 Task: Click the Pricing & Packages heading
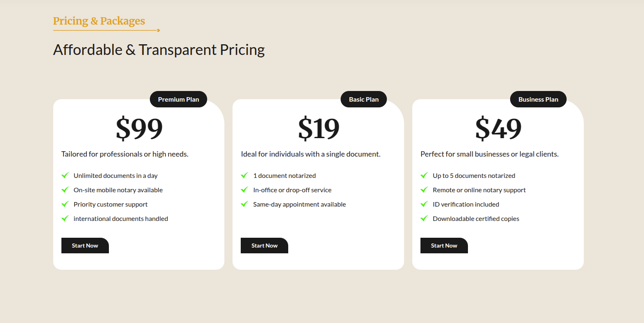pyautogui.click(x=99, y=21)
